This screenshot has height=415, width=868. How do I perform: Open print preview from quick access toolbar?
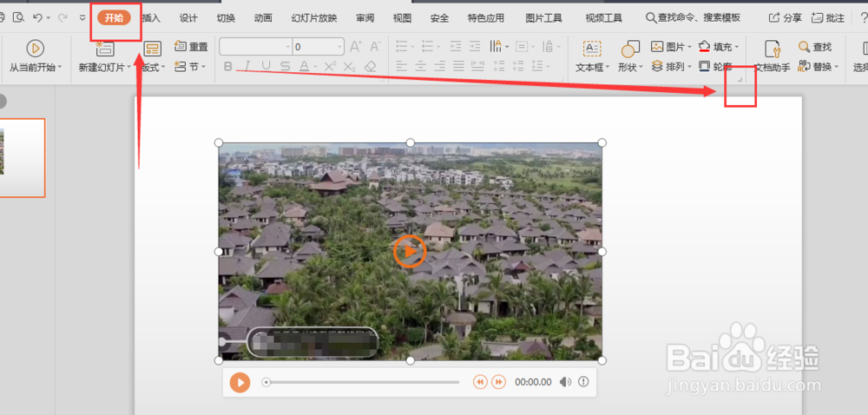(x=19, y=17)
